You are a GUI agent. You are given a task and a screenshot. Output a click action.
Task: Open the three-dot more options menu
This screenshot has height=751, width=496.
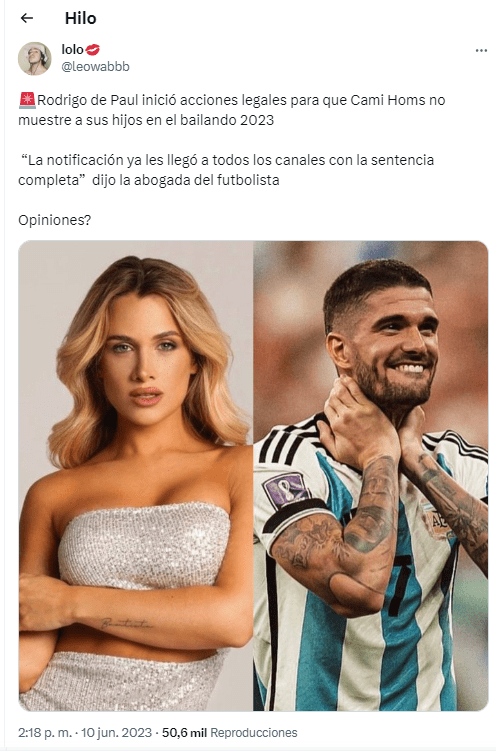pos(481,50)
